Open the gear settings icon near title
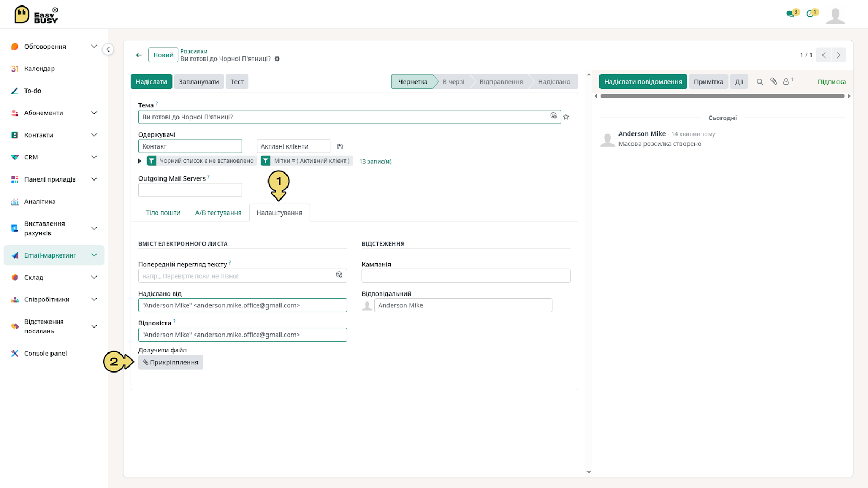868x488 pixels. click(277, 59)
